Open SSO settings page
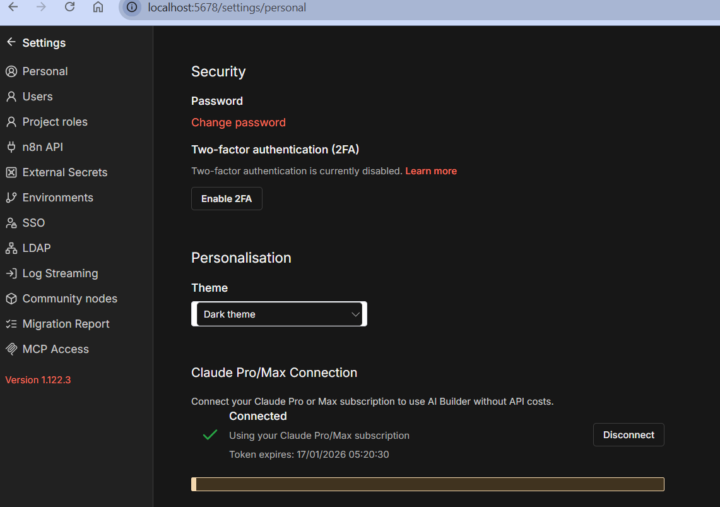720x507 pixels. tap(34, 223)
